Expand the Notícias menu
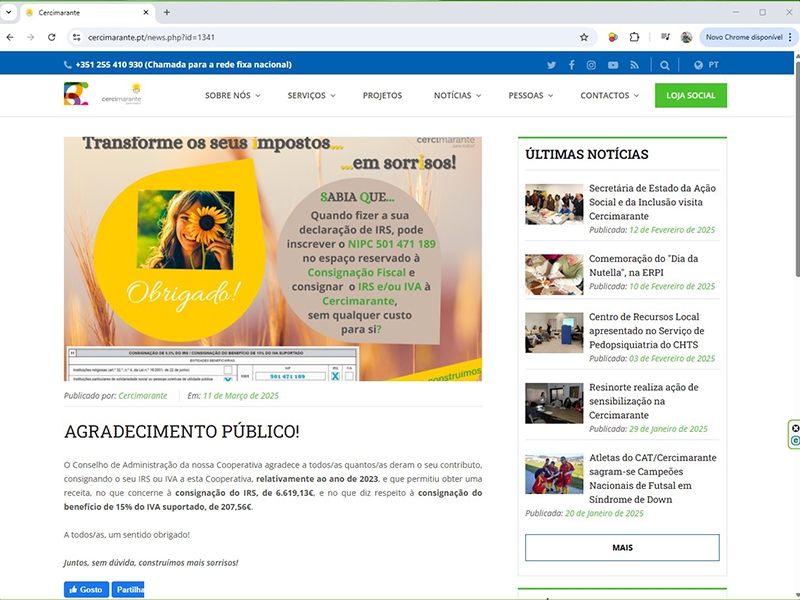Image resolution: width=800 pixels, height=600 pixels. pos(457,95)
